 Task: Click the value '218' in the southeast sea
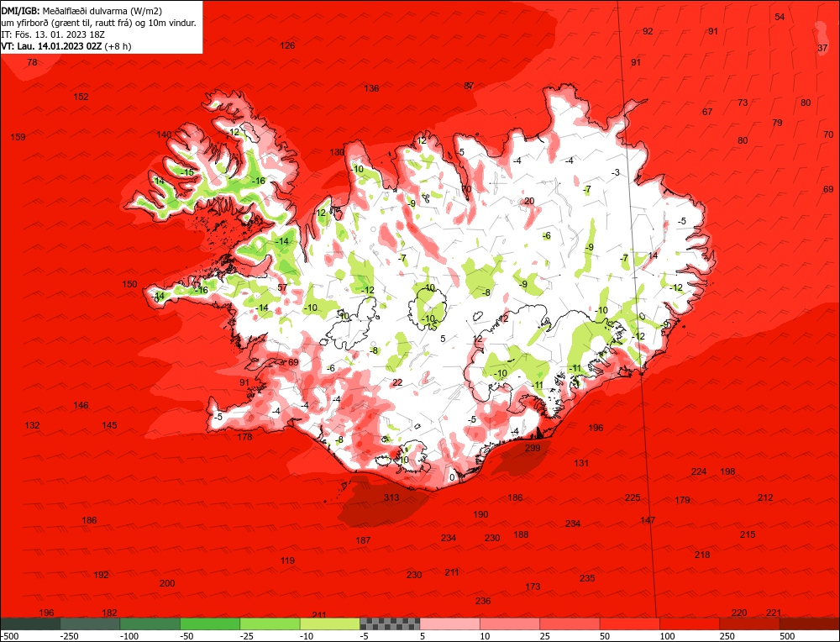pyautogui.click(x=702, y=555)
